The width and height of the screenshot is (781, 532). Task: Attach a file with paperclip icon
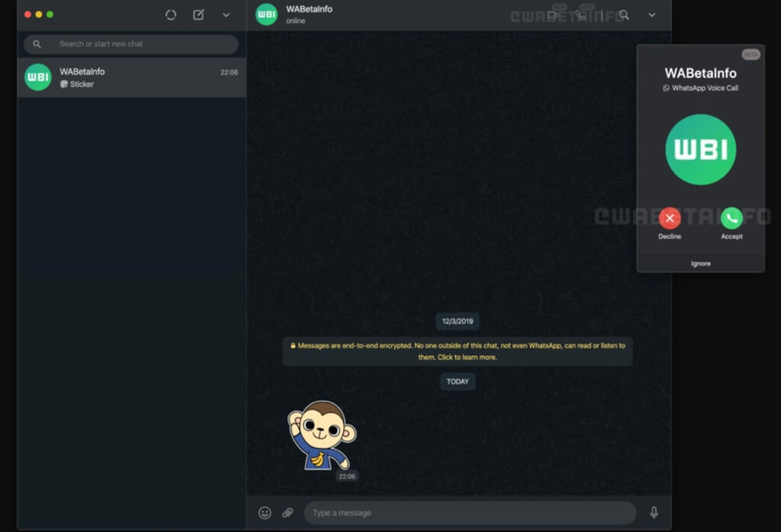pos(288,513)
